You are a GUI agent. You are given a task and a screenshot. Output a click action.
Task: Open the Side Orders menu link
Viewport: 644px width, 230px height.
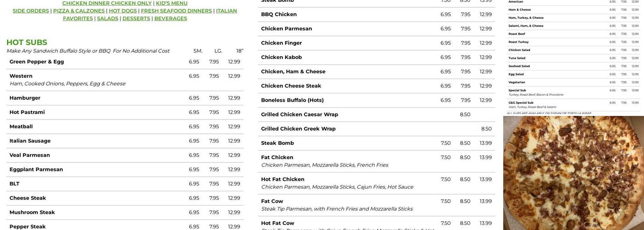coord(31,11)
